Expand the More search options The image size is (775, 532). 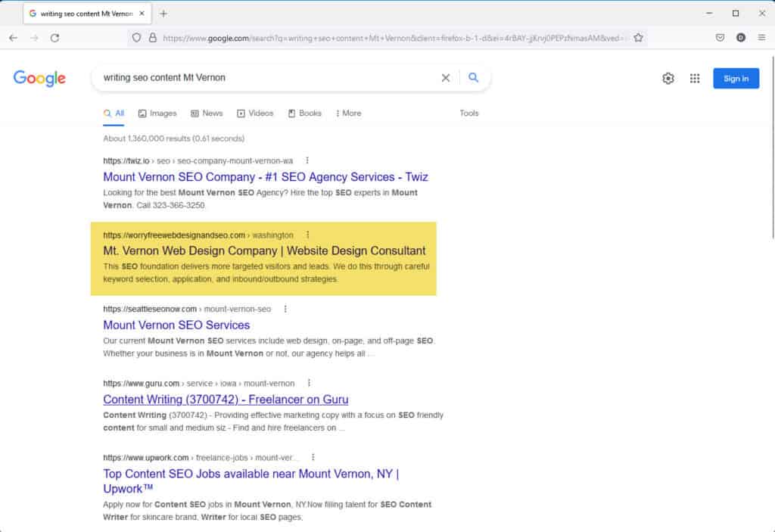(348, 114)
